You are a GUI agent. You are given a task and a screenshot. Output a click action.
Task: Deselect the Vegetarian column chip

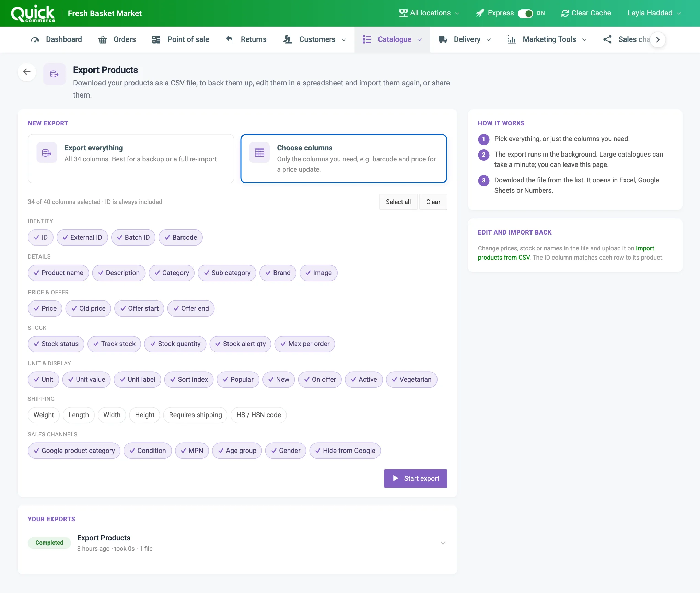(411, 380)
